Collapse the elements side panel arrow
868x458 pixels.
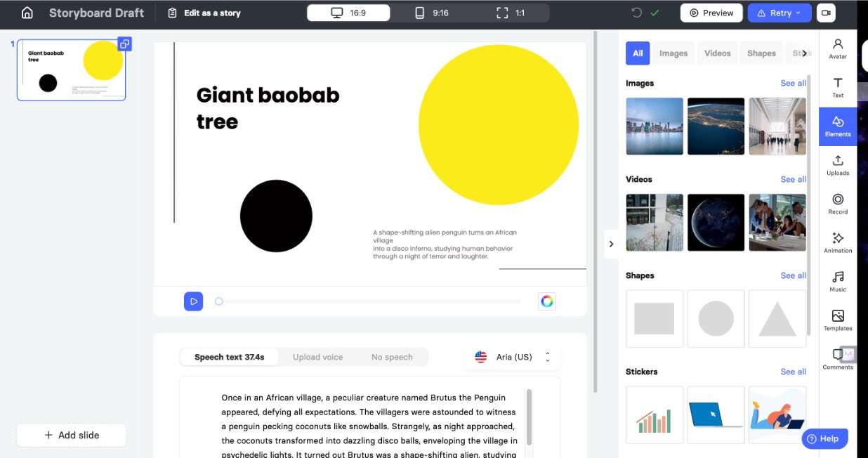click(x=611, y=244)
